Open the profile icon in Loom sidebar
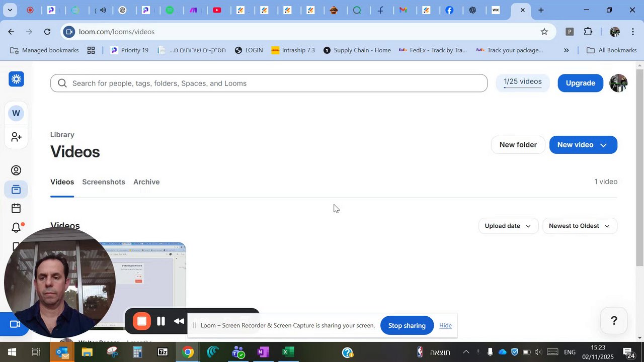Image resolution: width=644 pixels, height=362 pixels. [16, 170]
